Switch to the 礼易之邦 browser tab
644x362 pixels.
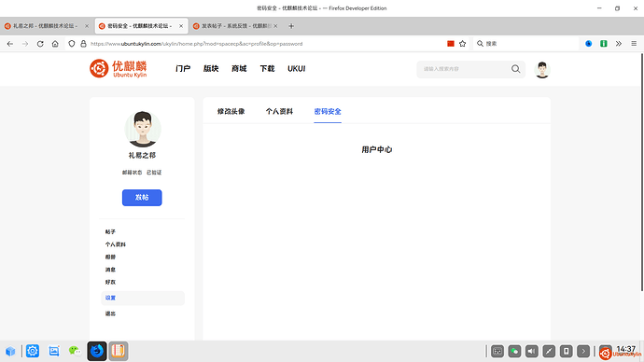(x=45, y=26)
